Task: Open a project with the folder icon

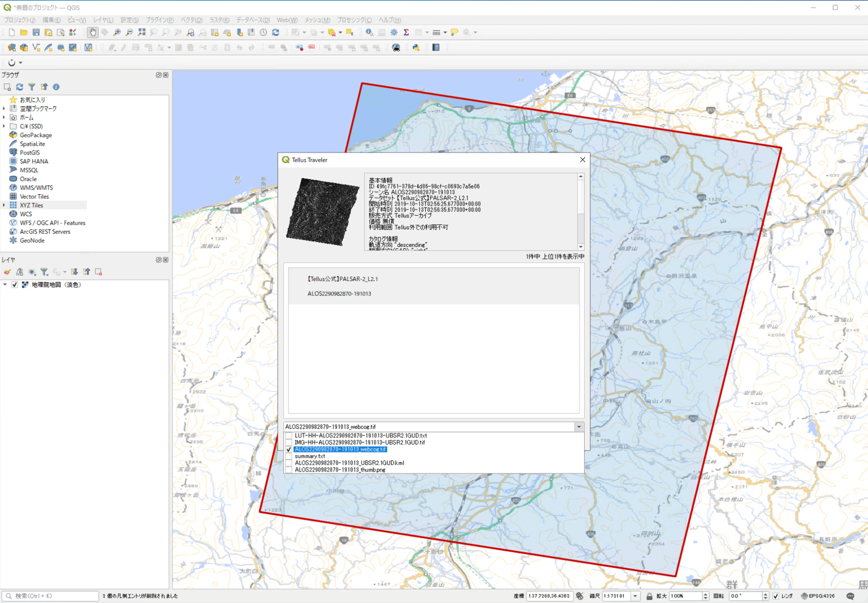Action: pos(24,33)
